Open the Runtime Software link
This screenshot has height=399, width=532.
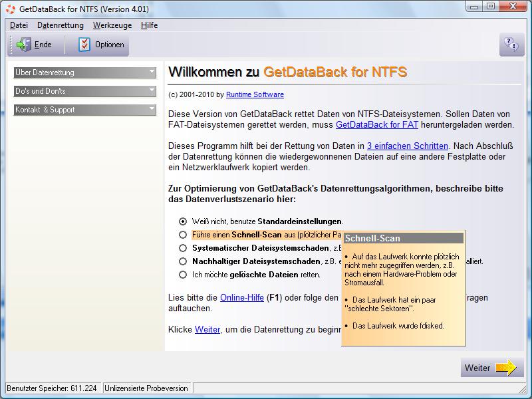[x=255, y=94]
